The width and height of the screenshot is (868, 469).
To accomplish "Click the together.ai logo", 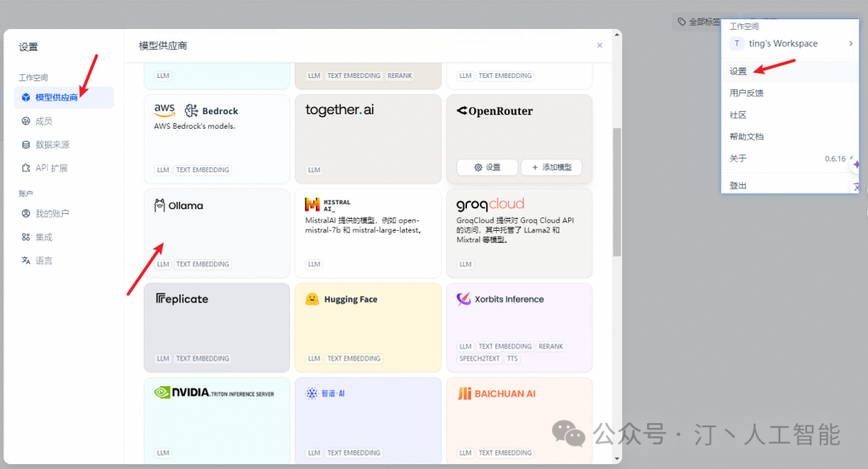I will point(340,109).
